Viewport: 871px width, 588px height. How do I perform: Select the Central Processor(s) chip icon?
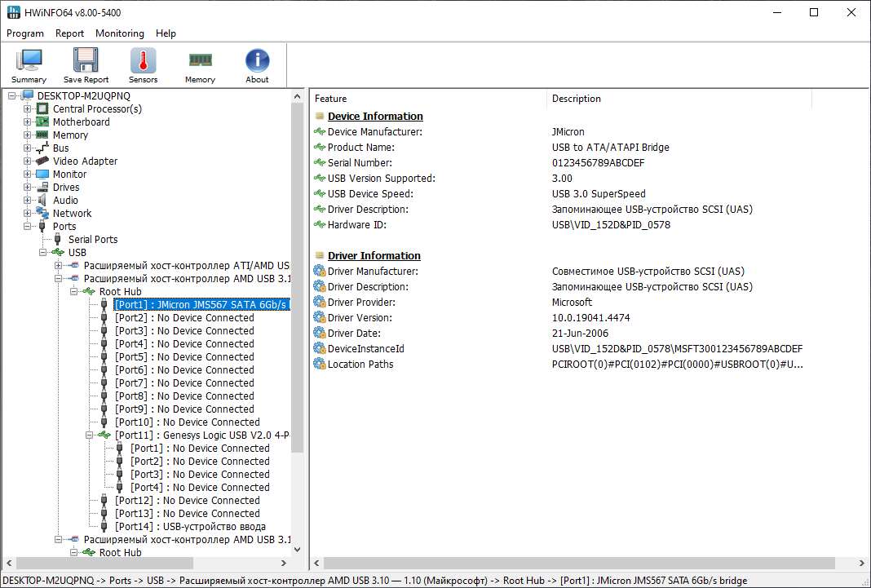42,108
